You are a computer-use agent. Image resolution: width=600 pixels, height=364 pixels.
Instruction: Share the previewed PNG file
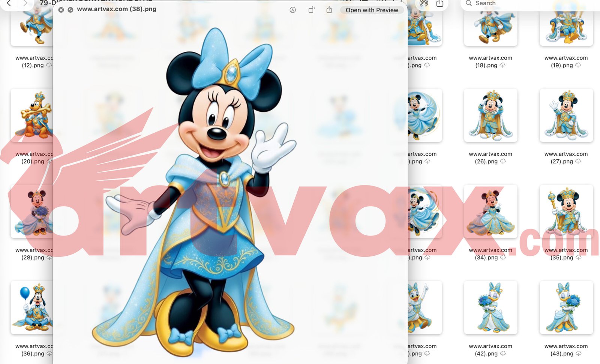point(329,10)
